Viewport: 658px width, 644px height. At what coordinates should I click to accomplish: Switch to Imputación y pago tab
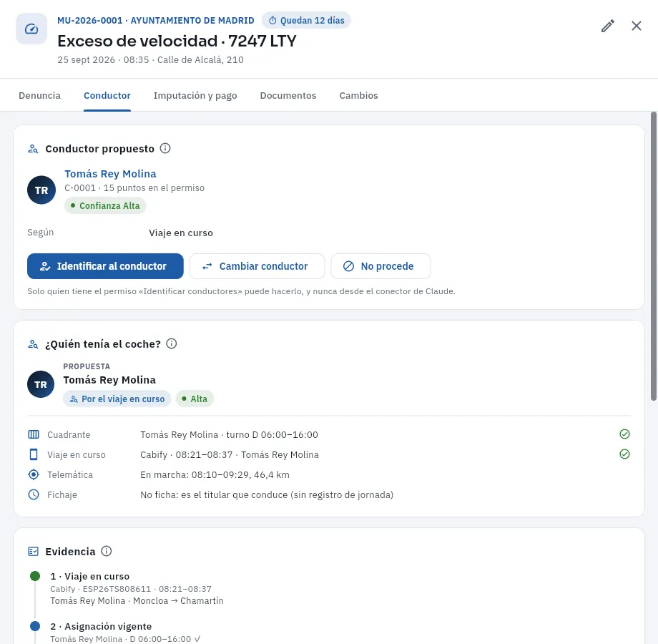point(195,95)
